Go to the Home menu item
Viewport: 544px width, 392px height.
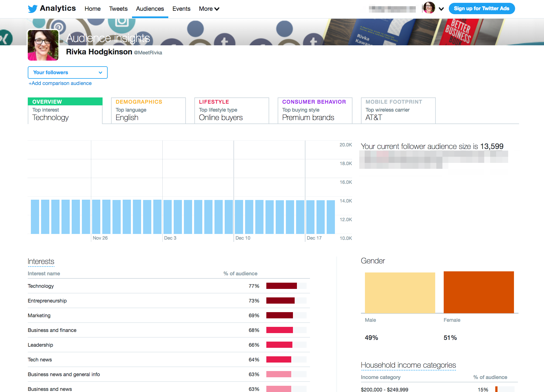92,9
